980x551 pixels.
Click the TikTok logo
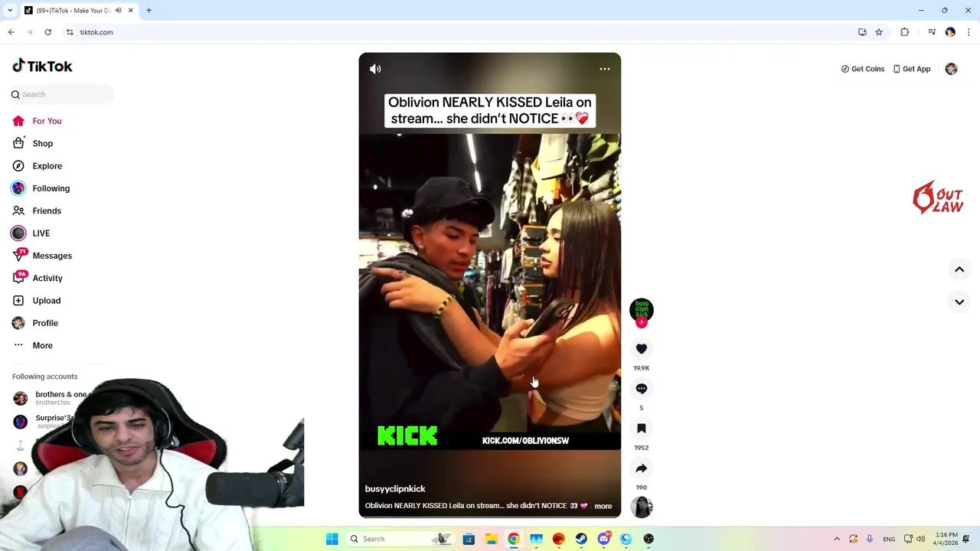42,66
